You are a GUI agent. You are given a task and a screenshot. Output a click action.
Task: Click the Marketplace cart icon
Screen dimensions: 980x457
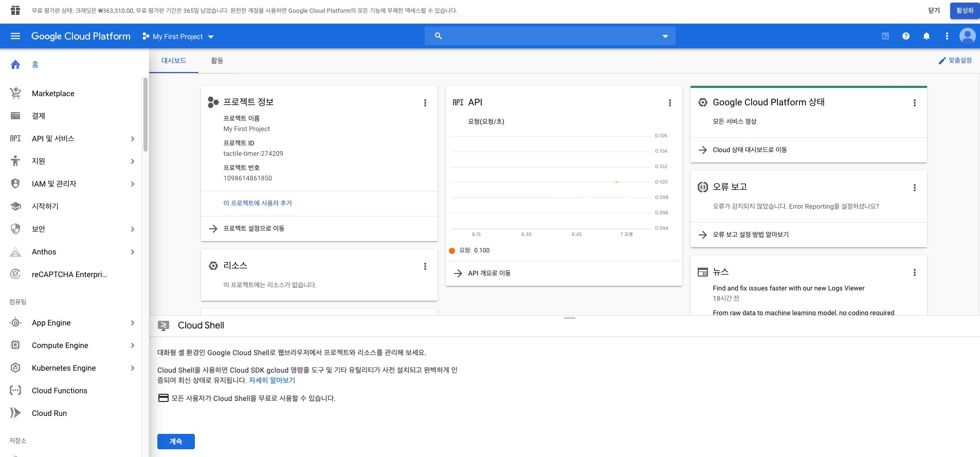click(x=15, y=93)
